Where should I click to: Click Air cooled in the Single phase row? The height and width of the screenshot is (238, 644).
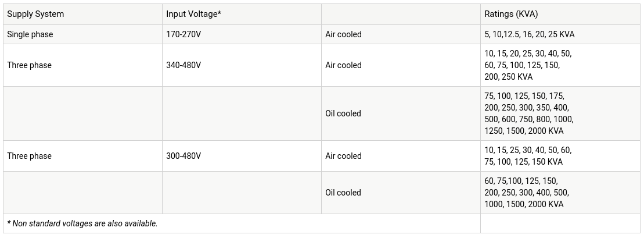pyautogui.click(x=343, y=34)
